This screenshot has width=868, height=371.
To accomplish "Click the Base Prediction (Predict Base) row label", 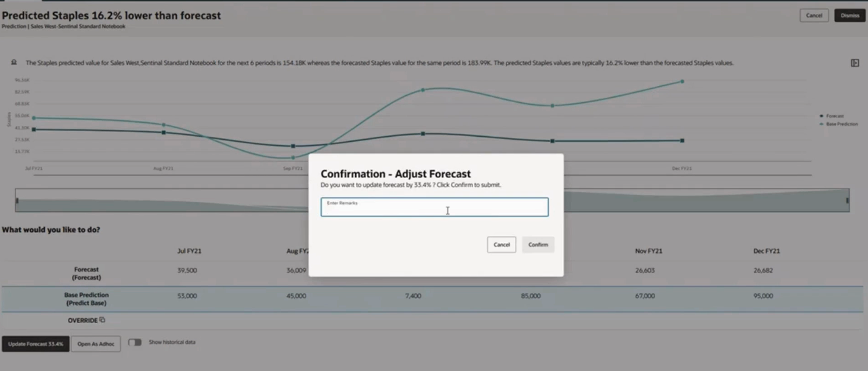I will (86, 299).
